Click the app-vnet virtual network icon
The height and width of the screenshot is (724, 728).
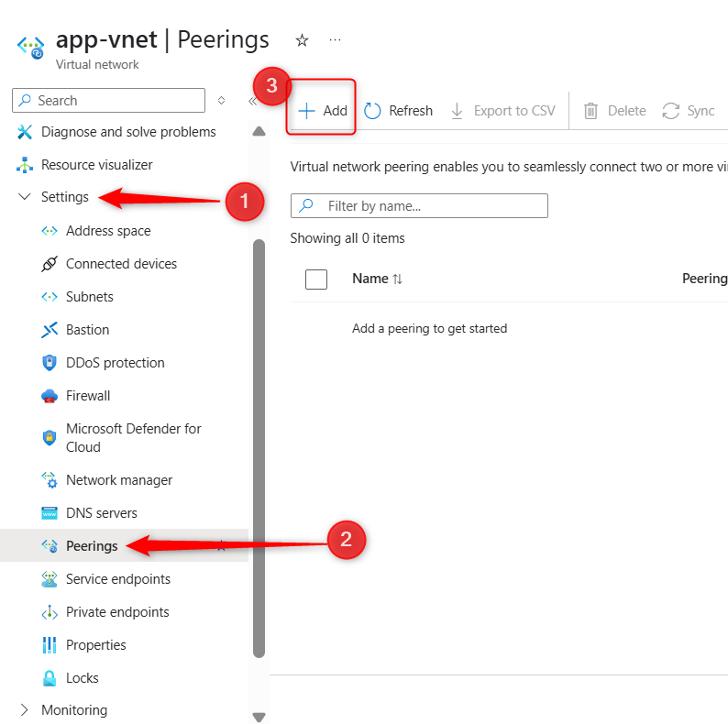coord(30,47)
